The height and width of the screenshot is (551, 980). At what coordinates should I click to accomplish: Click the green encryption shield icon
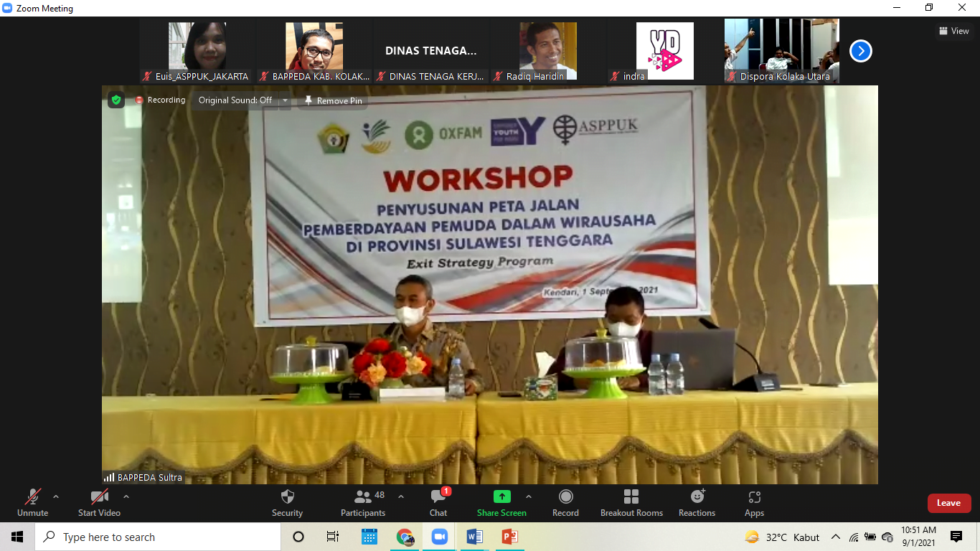coord(116,100)
